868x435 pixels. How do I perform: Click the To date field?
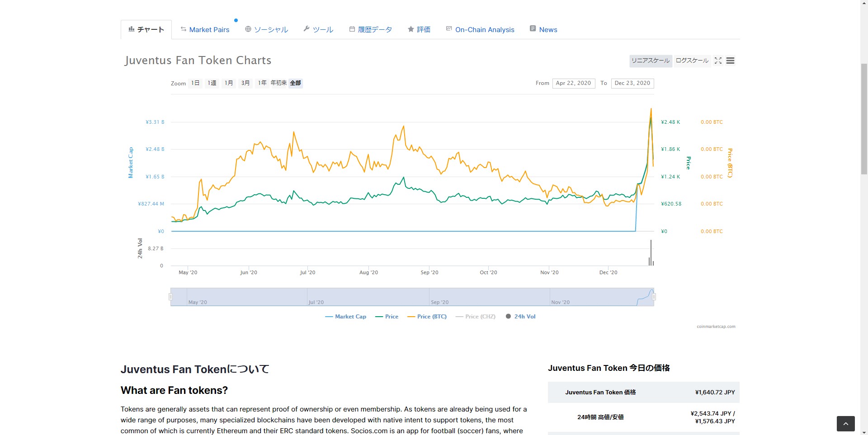pos(632,83)
